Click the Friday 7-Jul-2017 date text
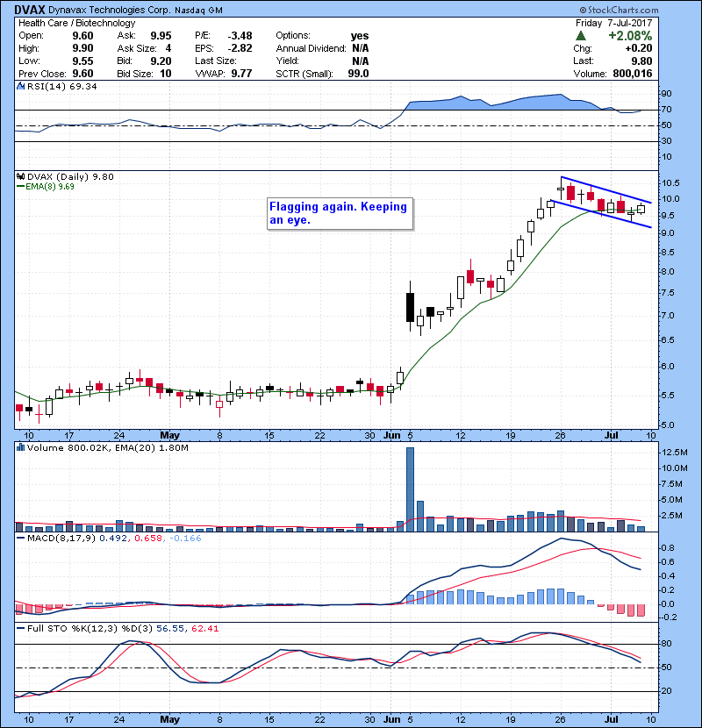The height and width of the screenshot is (728, 702). click(x=613, y=23)
